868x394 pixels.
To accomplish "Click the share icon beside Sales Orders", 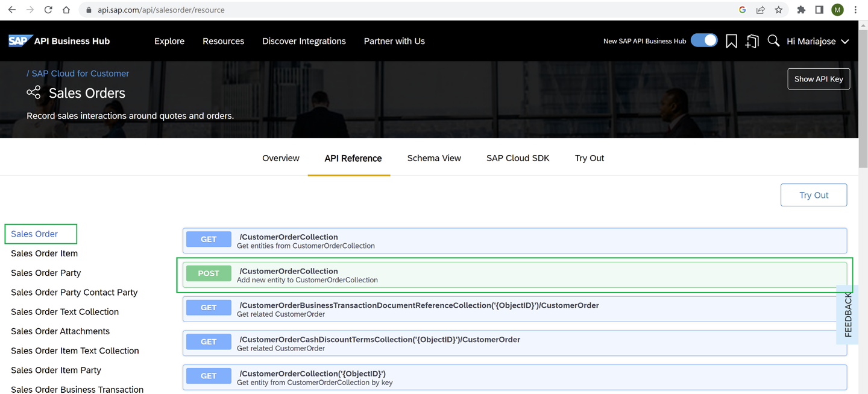I will tap(34, 92).
